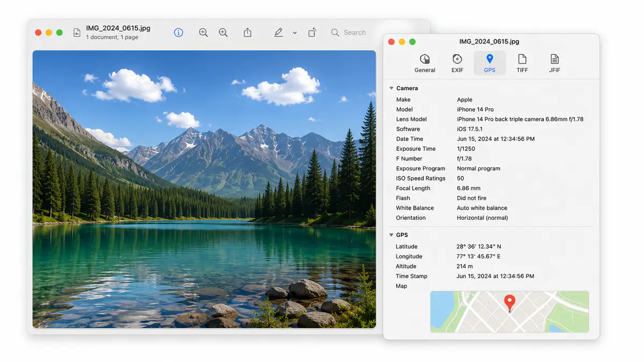Screen dimensions: 644x362
Task: Select the Altitude value '214 m'
Action: pyautogui.click(x=465, y=266)
